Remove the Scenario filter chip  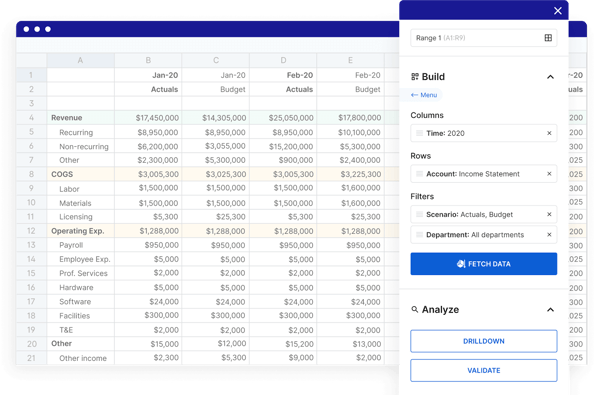pos(549,214)
